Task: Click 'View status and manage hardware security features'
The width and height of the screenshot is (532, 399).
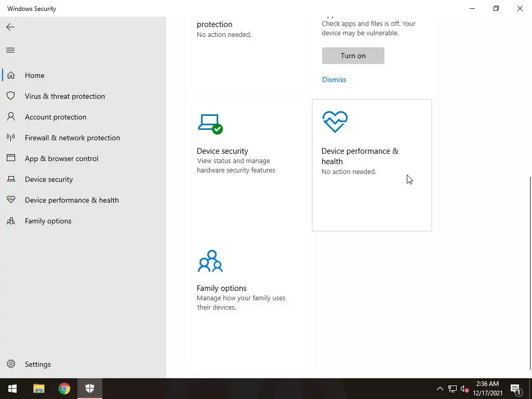Action: tap(236, 165)
